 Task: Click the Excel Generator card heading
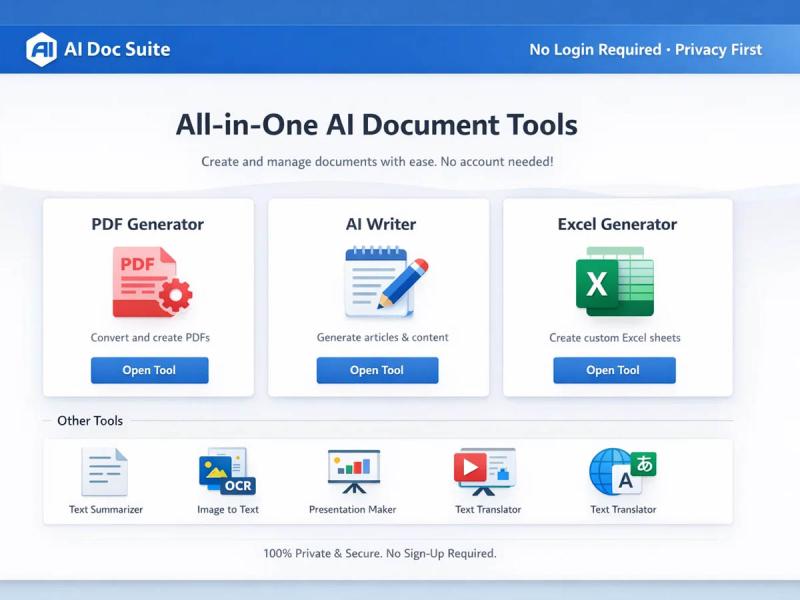(x=617, y=224)
